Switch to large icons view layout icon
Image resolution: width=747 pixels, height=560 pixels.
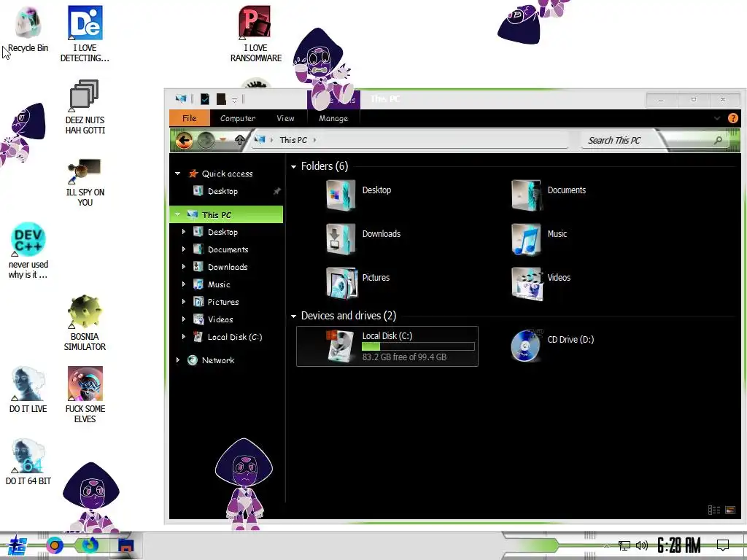[x=729, y=510]
